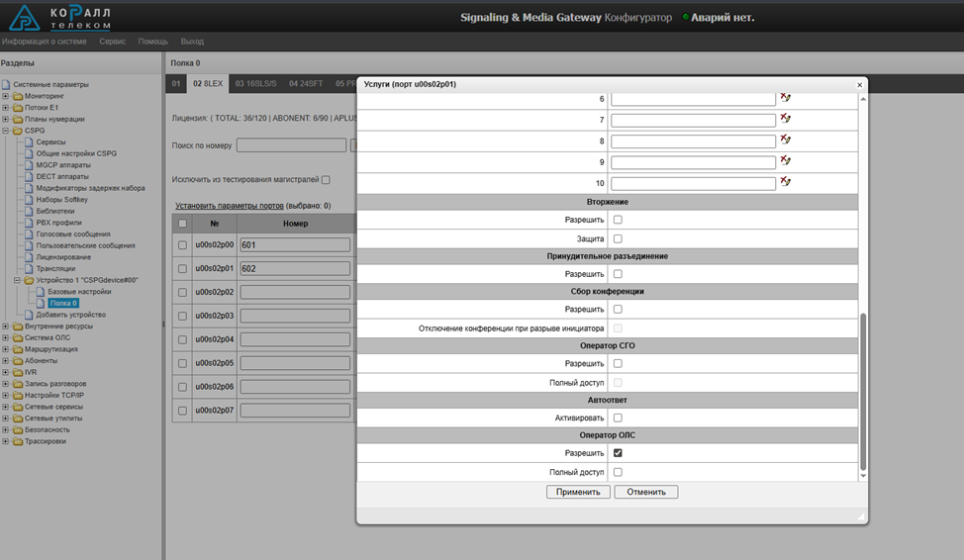Click the clear icon beside field 8
The image size is (964, 560).
tap(786, 140)
